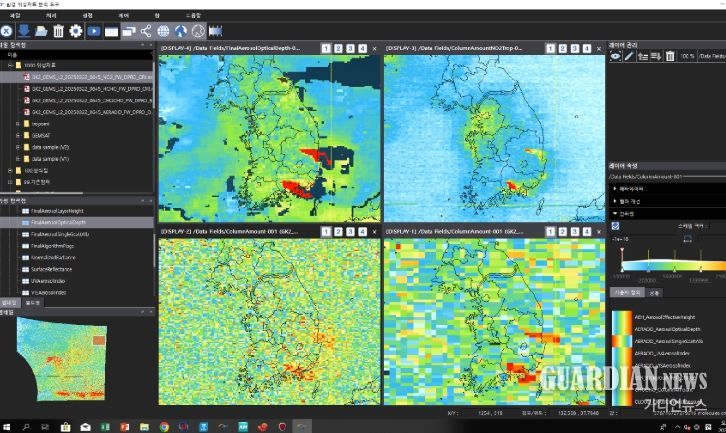Open the 도움말 menu in the menu bar
726x433 pixels.
click(x=193, y=16)
